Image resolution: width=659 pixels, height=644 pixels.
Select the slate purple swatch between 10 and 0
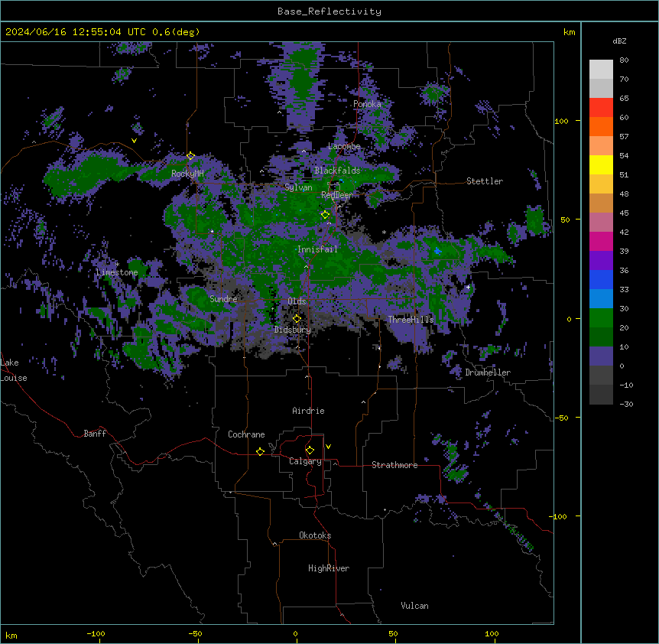(x=601, y=356)
